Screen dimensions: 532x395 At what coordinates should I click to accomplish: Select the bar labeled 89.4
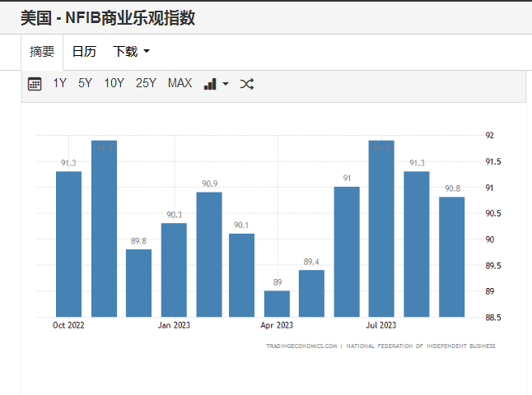pyautogui.click(x=311, y=293)
